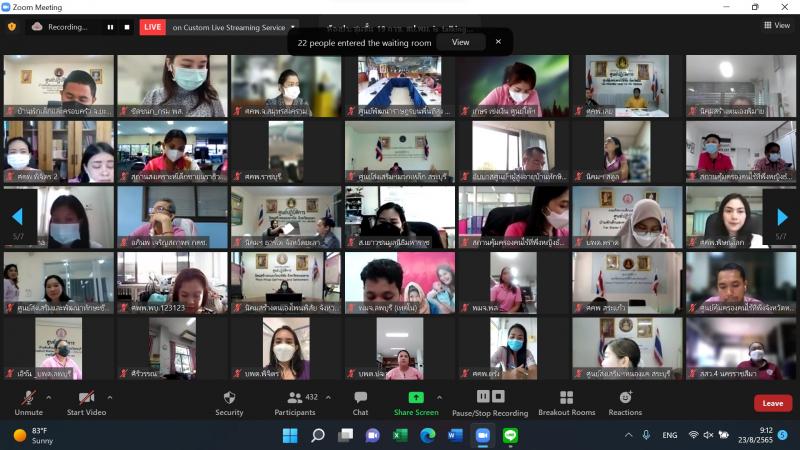Screen dimensions: 800x450
Task: Open the Participants panel
Action: click(295, 403)
